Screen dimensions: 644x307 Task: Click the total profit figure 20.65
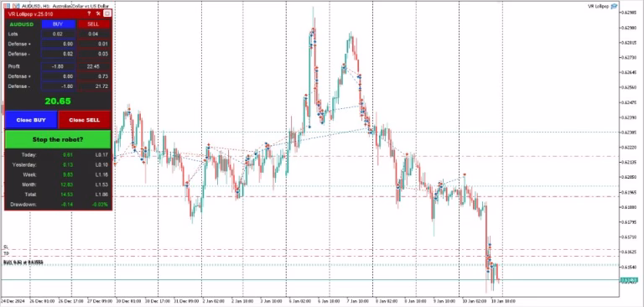[x=58, y=101]
